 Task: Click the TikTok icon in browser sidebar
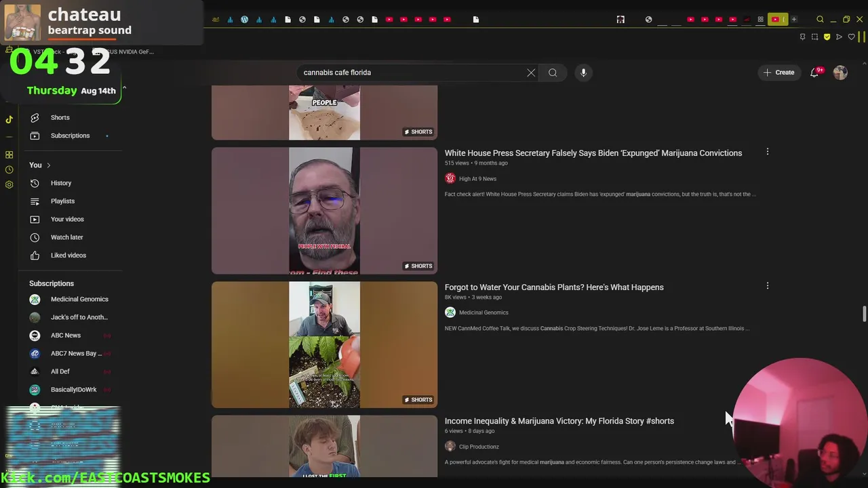9,119
